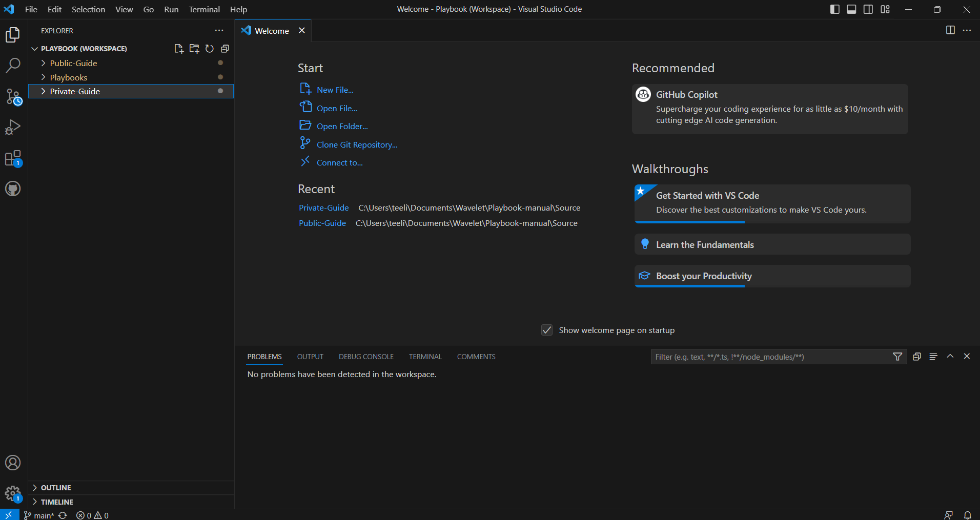The height and width of the screenshot is (520, 980).
Task: Open the GitHub view in activity bar
Action: point(13,189)
